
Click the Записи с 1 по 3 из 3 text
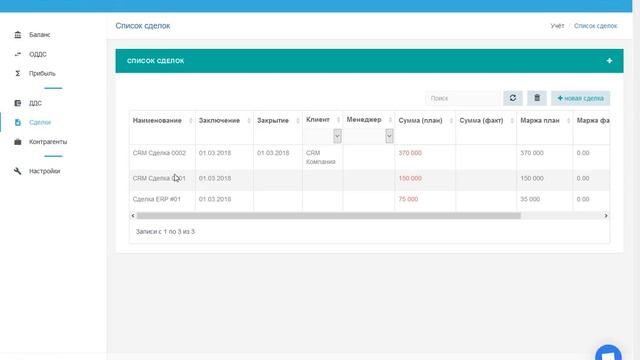click(165, 231)
